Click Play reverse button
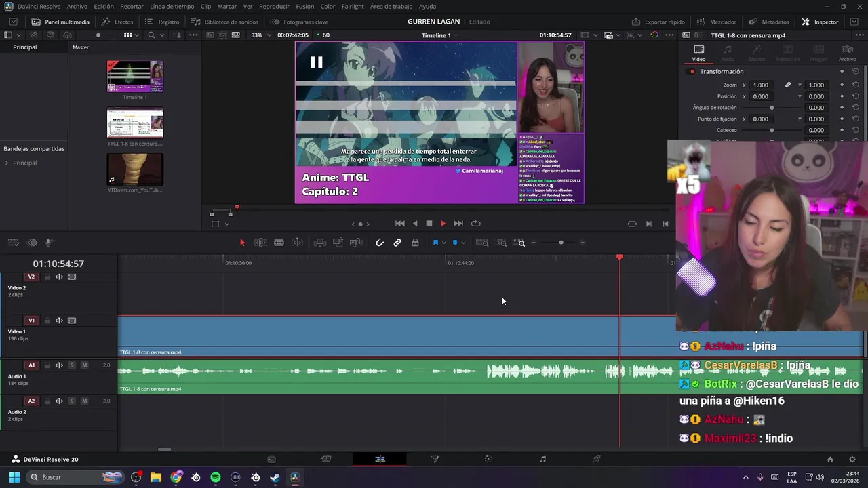The height and width of the screenshot is (488, 868). click(415, 224)
